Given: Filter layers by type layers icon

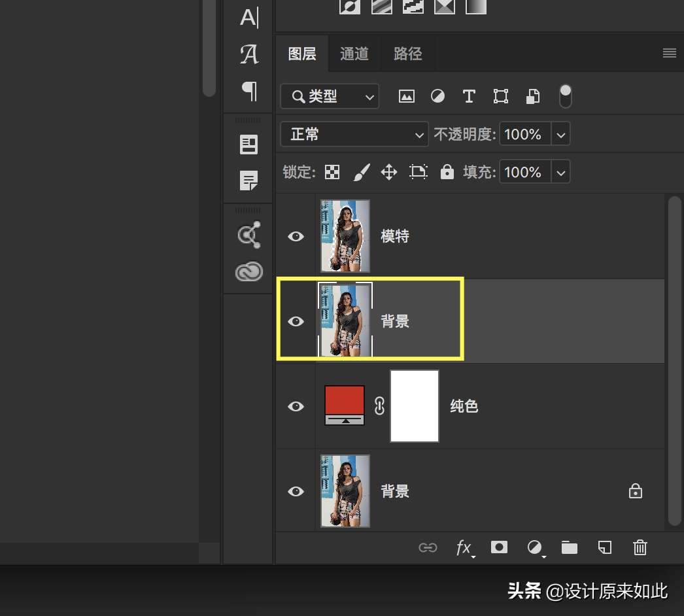Looking at the screenshot, I should pyautogui.click(x=469, y=96).
